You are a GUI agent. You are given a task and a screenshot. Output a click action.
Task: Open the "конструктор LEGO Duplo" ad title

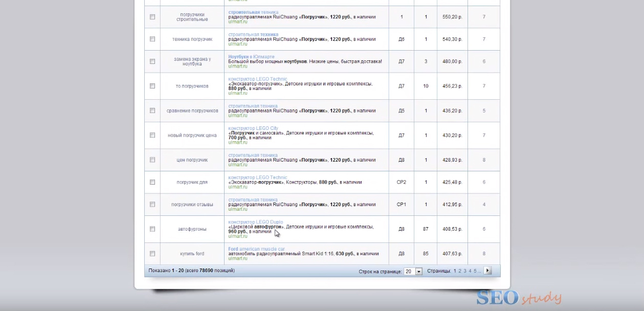click(255, 223)
